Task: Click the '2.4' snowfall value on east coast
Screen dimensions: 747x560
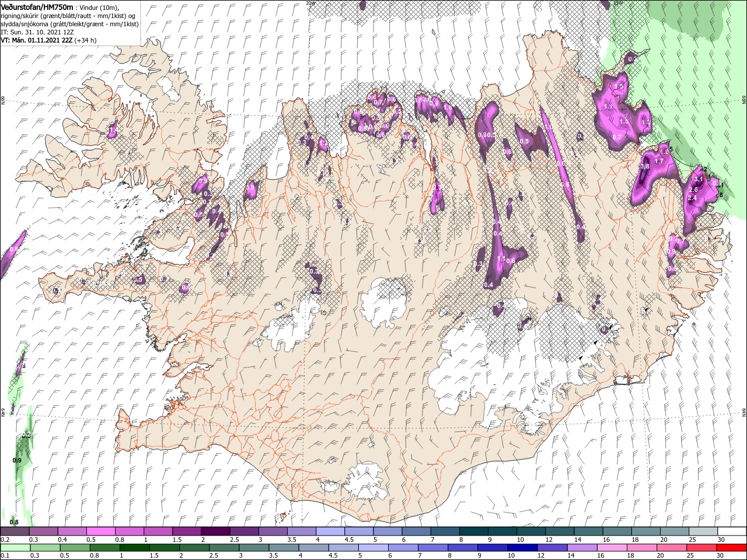Action: pyautogui.click(x=693, y=198)
